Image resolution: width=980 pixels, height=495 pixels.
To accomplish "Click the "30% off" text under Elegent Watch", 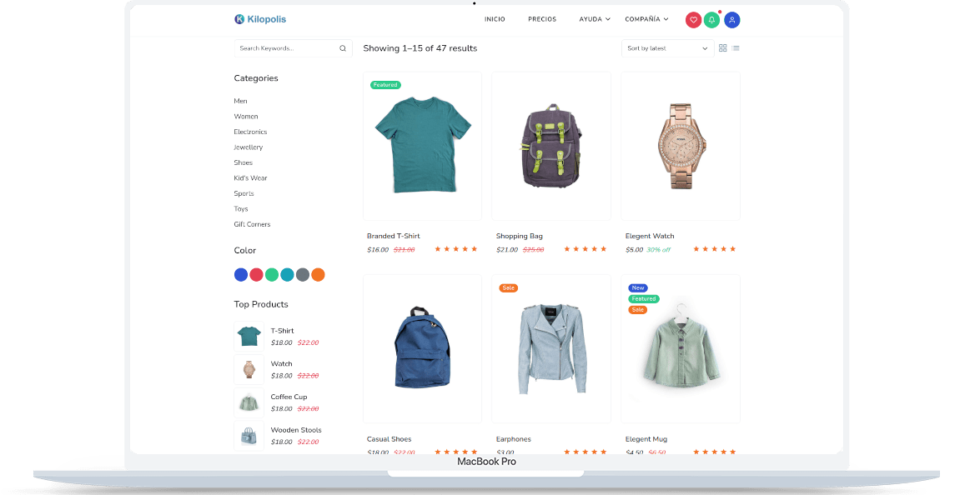I will 658,250.
